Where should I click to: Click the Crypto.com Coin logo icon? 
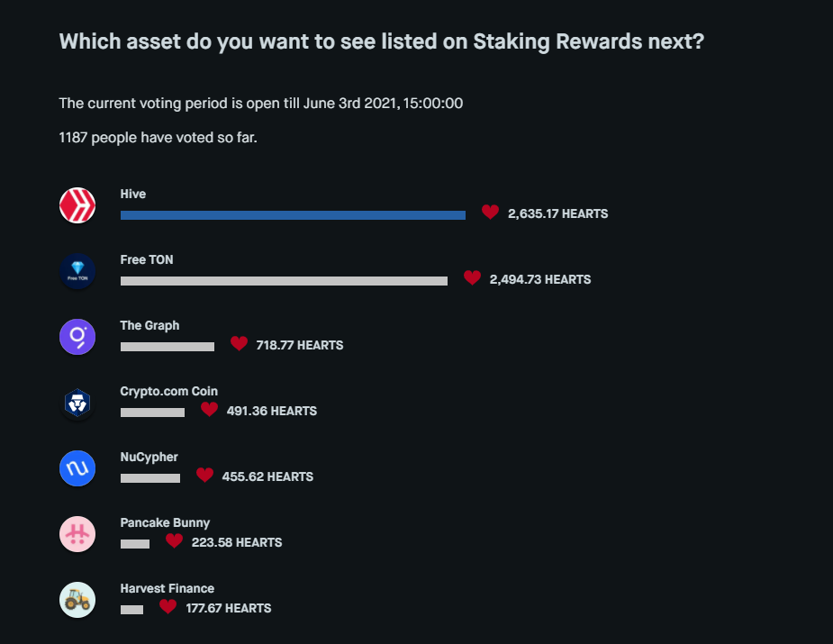pos(77,404)
